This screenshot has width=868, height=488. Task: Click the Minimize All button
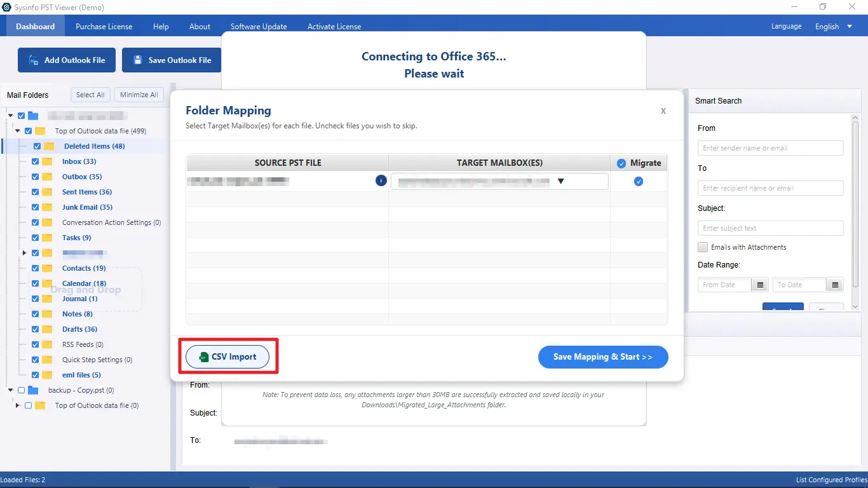coord(139,95)
